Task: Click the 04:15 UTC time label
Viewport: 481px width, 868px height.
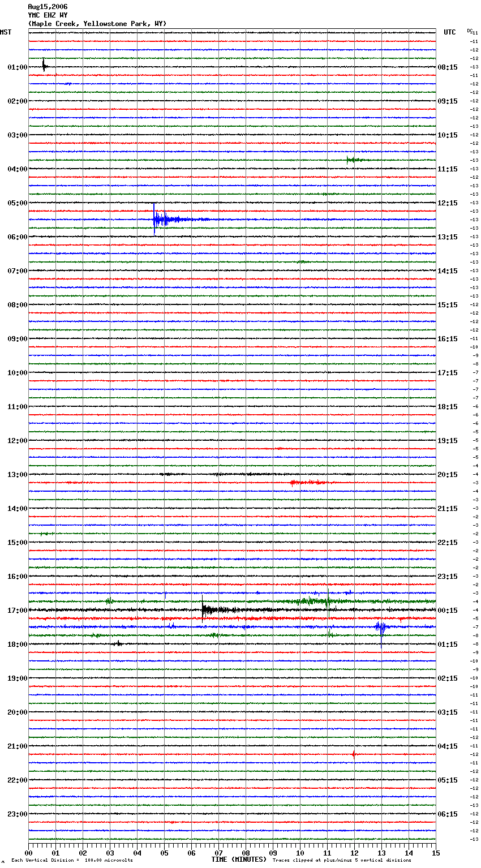Action: click(x=448, y=746)
